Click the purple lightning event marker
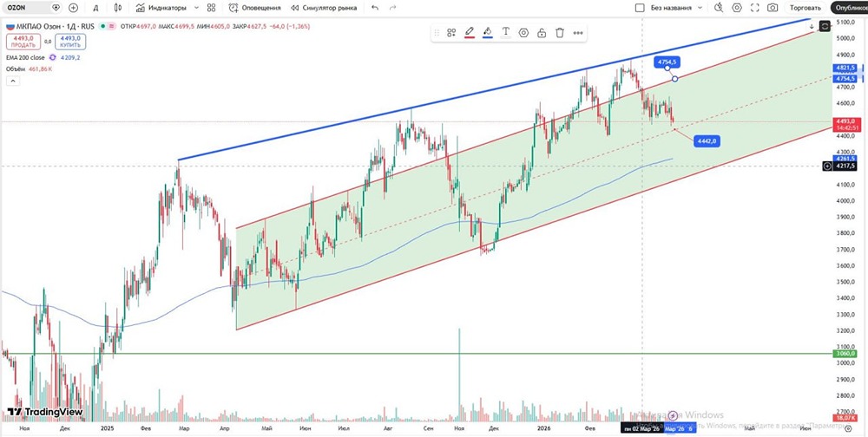868x437 pixels. point(673,415)
